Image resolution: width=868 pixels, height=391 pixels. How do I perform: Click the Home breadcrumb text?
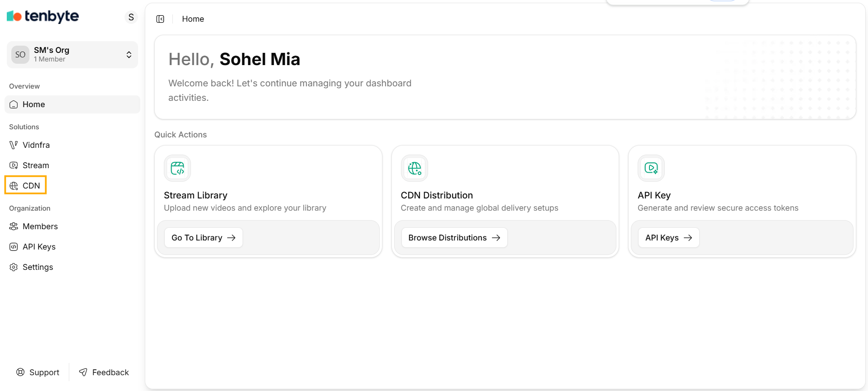click(193, 19)
